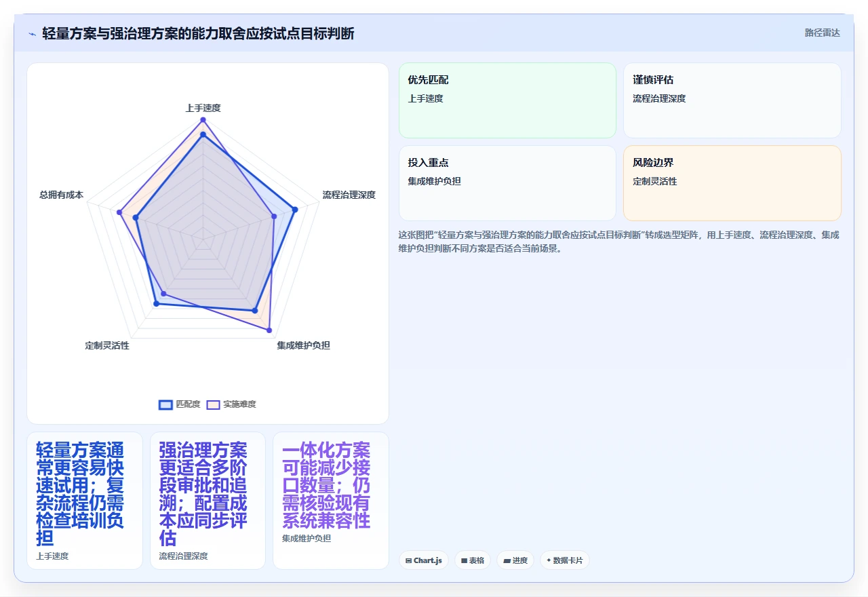Click the diamond icon in 数据卡片 tag
This screenshot has width=868, height=597.
[549, 560]
